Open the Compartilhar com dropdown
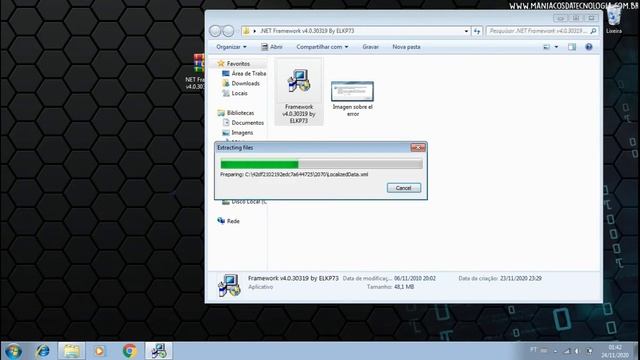 tap(322, 47)
